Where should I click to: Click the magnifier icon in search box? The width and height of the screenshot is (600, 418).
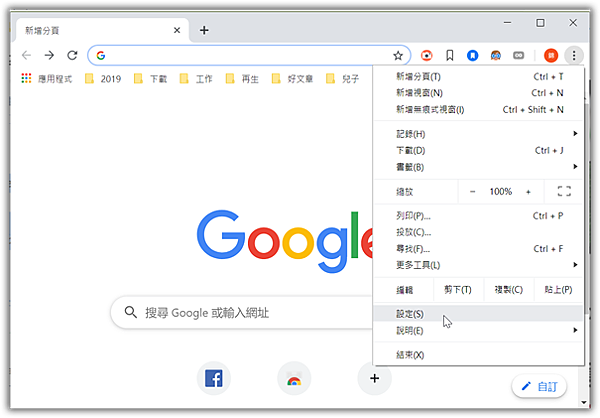point(130,312)
